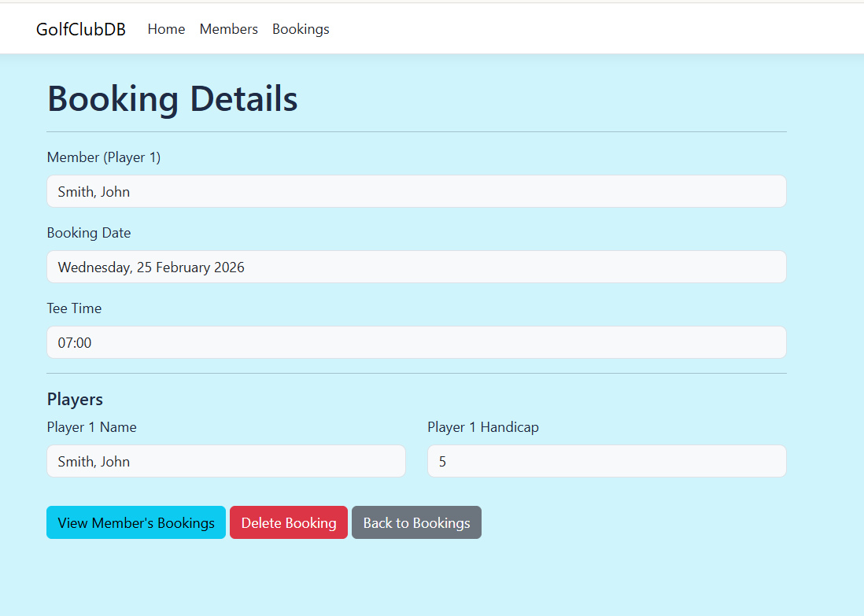Click the Tee Time field showing 07:00
Image resolution: width=864 pixels, height=616 pixels.
(416, 342)
